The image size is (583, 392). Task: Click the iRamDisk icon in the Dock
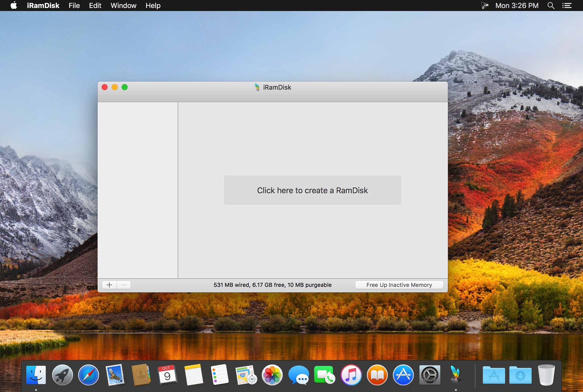[x=456, y=375]
